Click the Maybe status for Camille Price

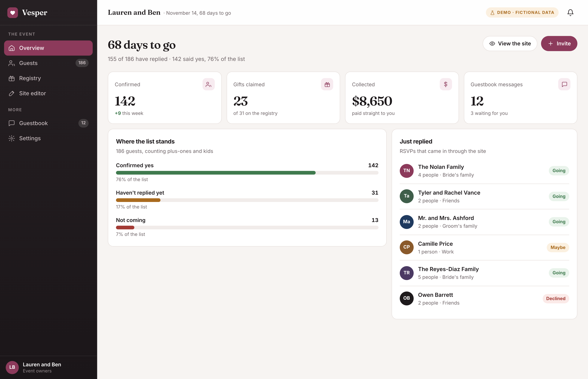coord(558,247)
